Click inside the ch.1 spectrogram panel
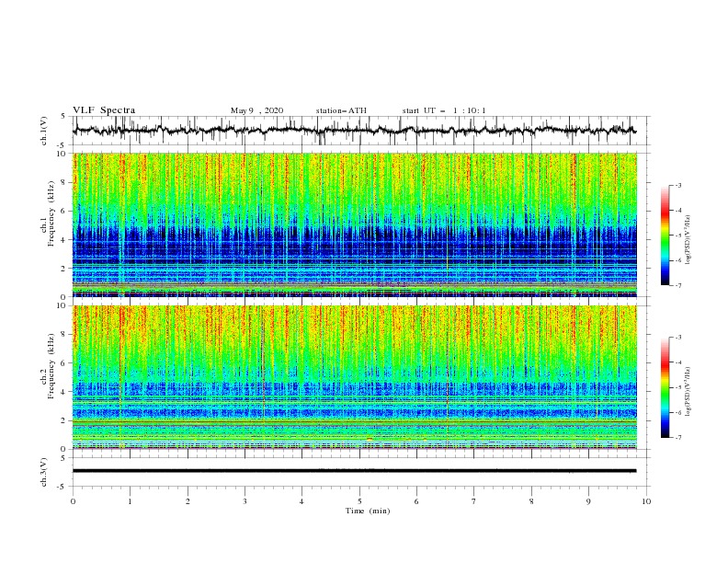728x563 pixels. coord(355,224)
